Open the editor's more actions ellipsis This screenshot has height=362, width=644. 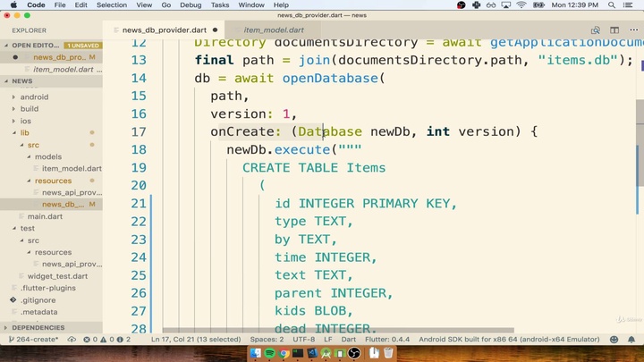(x=632, y=29)
